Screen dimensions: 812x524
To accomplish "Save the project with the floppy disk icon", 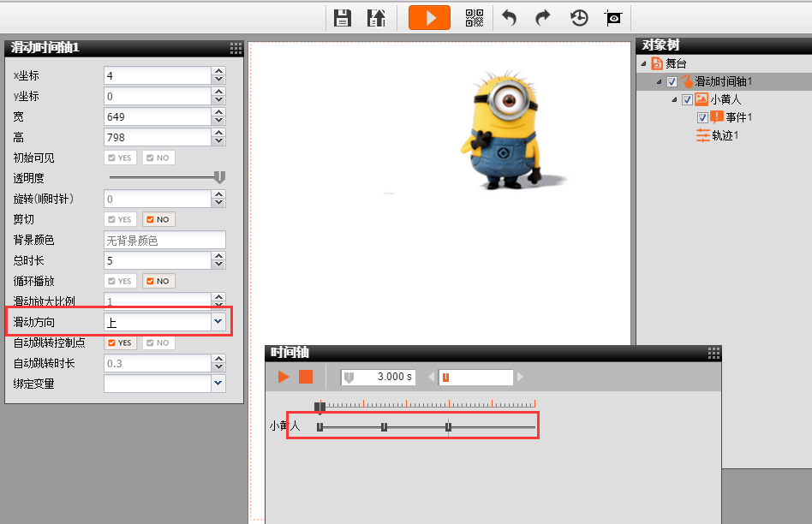I will [343, 18].
